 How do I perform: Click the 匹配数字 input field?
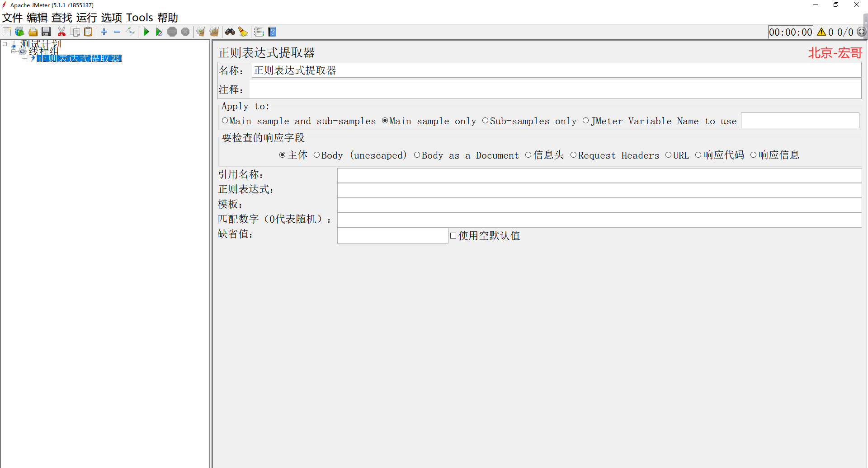pos(599,220)
